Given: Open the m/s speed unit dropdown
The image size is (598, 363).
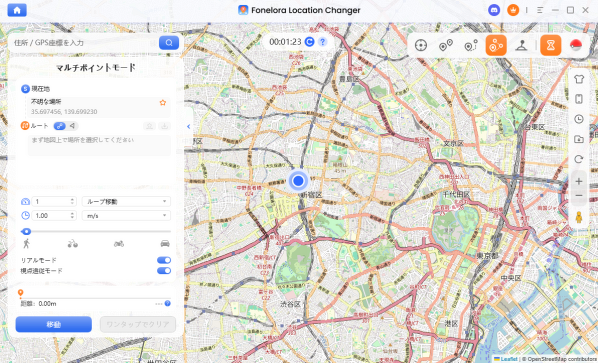Looking at the screenshot, I should pos(126,216).
